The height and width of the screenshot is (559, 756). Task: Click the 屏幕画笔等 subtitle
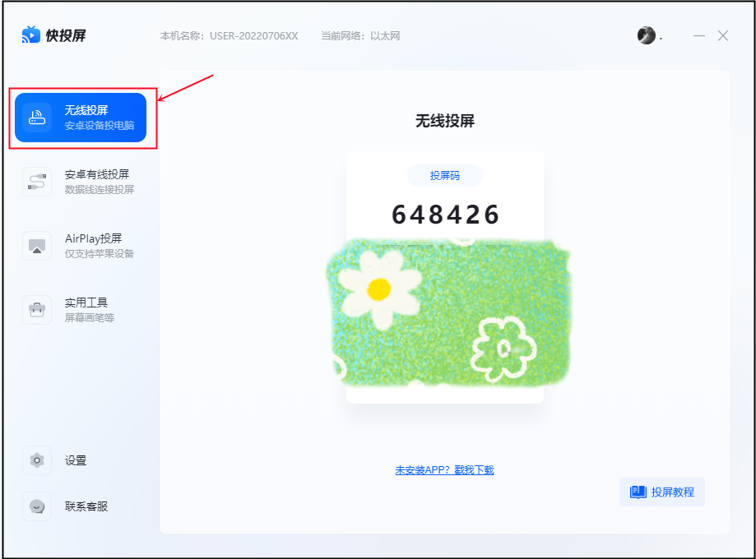click(x=90, y=317)
